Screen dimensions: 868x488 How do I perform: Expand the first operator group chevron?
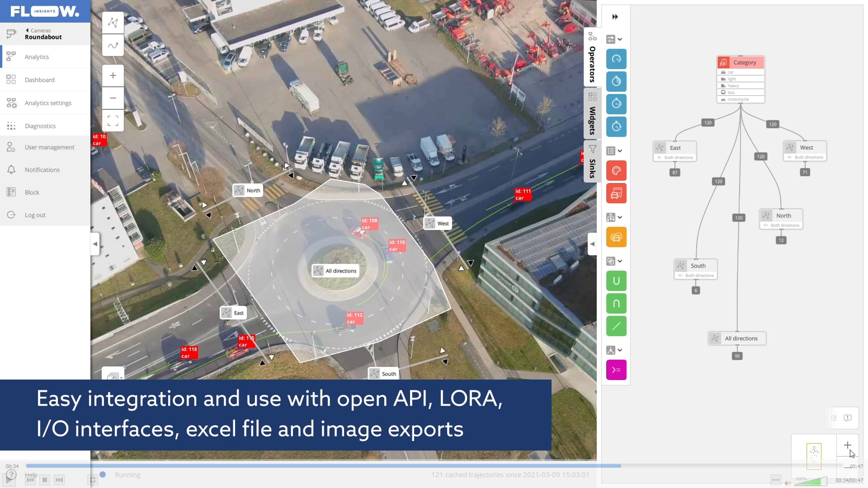tap(620, 39)
